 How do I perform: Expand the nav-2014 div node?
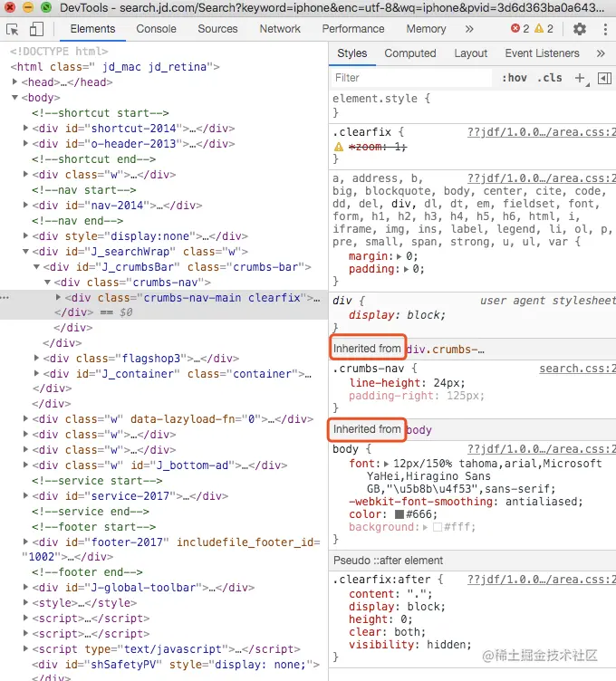point(25,205)
